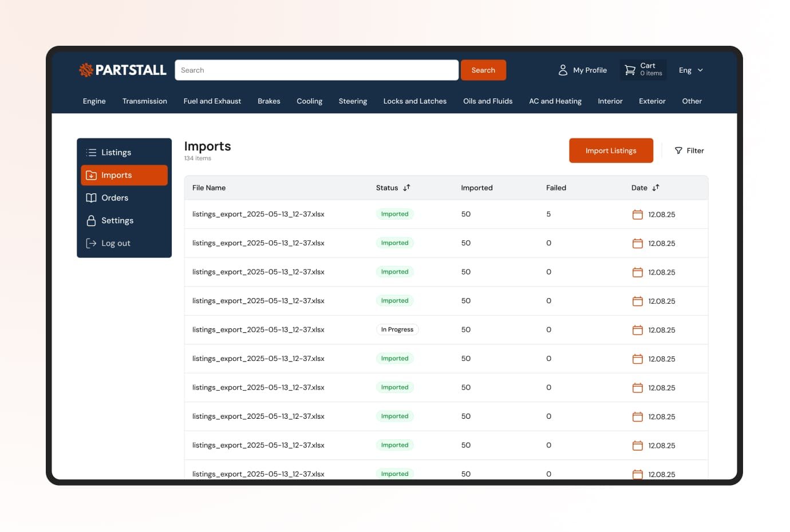Open the Steering category
Viewport: 790px width, 532px height.
point(353,101)
